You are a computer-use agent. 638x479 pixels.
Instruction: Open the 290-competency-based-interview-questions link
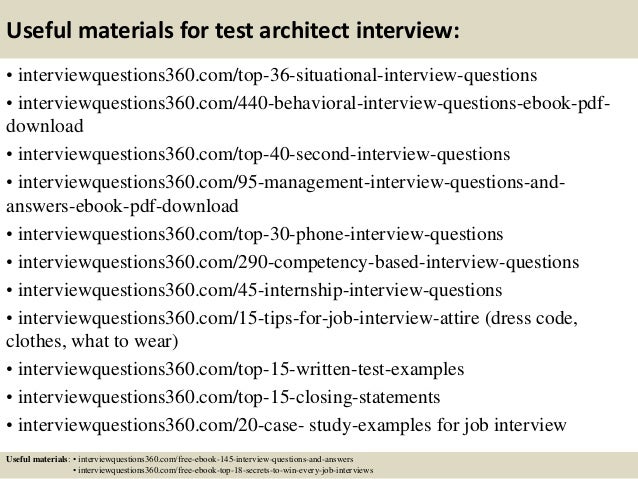298,262
